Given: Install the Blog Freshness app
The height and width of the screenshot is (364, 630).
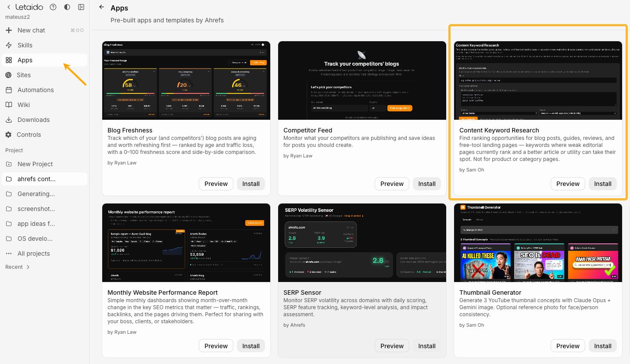Looking at the screenshot, I should pyautogui.click(x=251, y=184).
